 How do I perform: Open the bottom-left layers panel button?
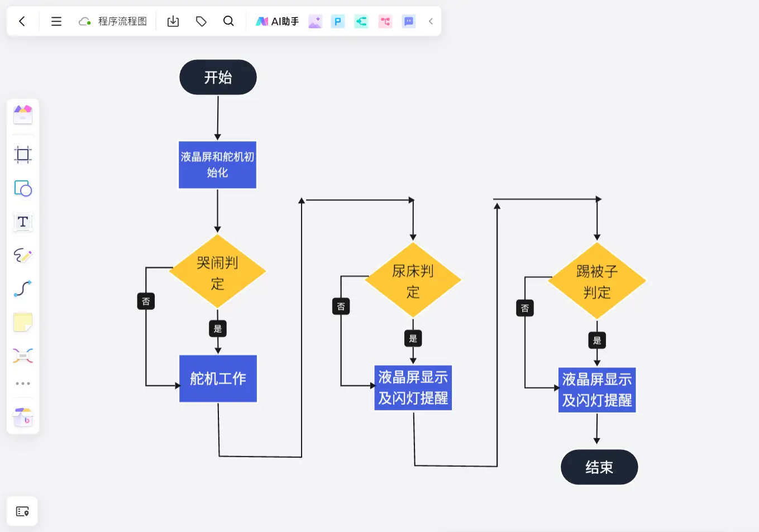click(22, 511)
